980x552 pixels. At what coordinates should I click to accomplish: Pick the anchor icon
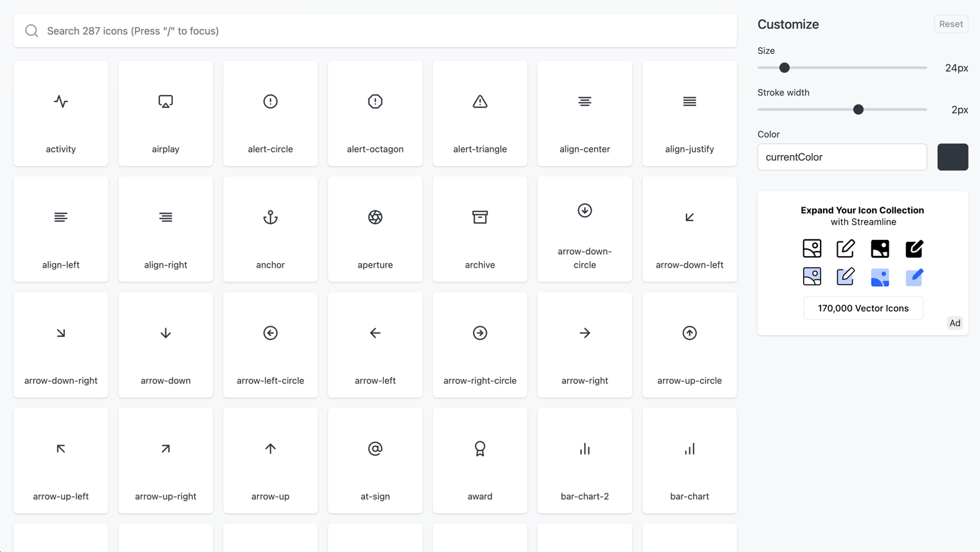point(270,229)
